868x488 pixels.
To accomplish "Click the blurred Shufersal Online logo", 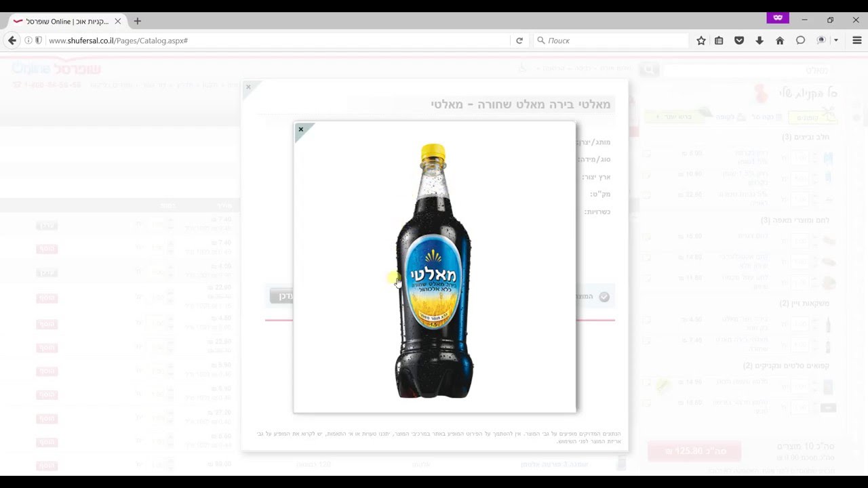I will (57, 68).
